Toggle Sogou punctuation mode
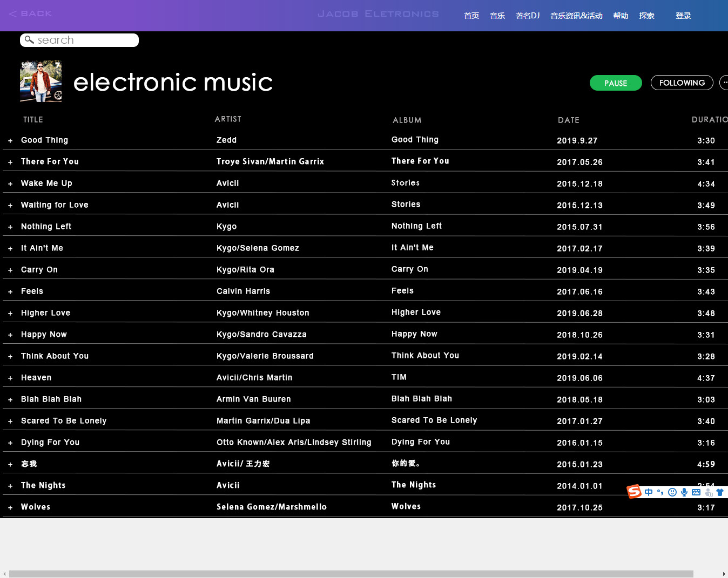Screen dimensions: 728x578 [660, 492]
